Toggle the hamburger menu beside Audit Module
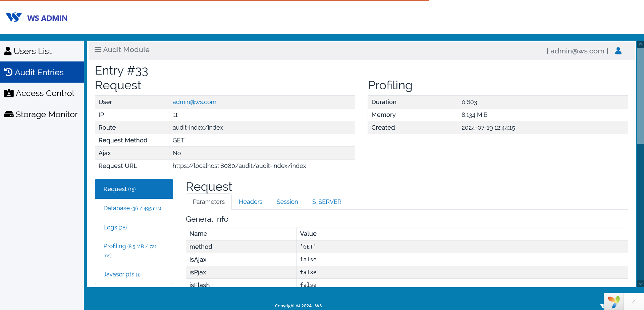This screenshot has height=310, width=644. pyautogui.click(x=98, y=50)
